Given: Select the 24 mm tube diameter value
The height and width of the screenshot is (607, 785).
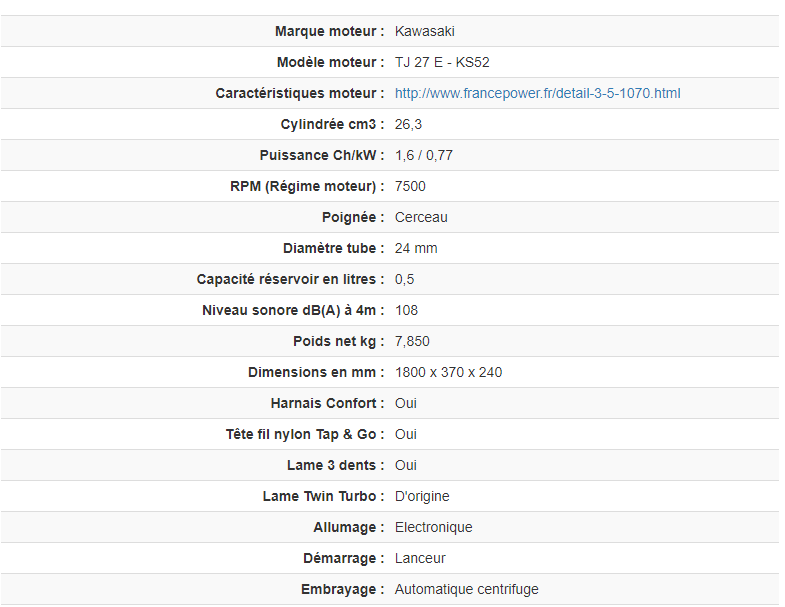Looking at the screenshot, I should coord(416,248).
